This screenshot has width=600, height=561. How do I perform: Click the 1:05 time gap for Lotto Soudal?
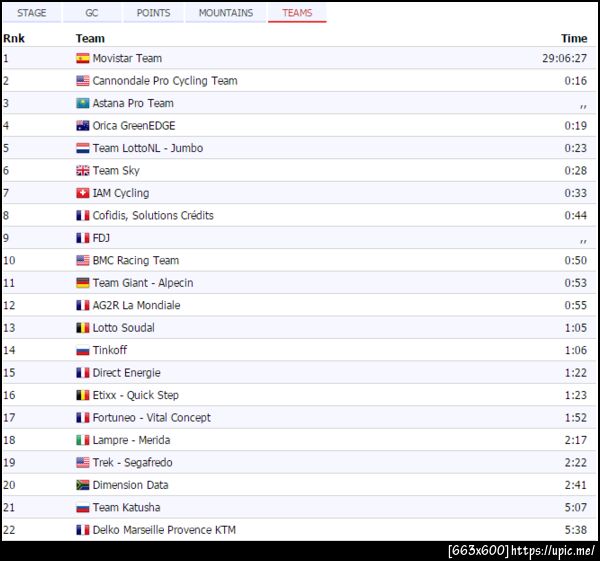576,328
